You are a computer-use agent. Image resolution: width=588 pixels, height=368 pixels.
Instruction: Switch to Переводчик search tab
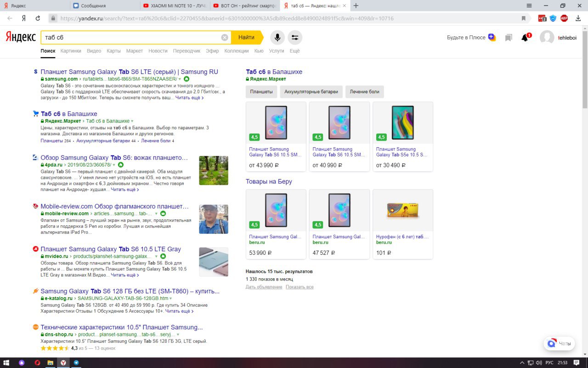[187, 51]
